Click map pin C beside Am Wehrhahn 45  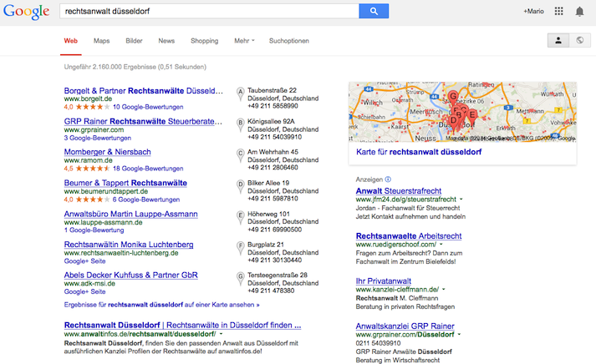coord(240,155)
